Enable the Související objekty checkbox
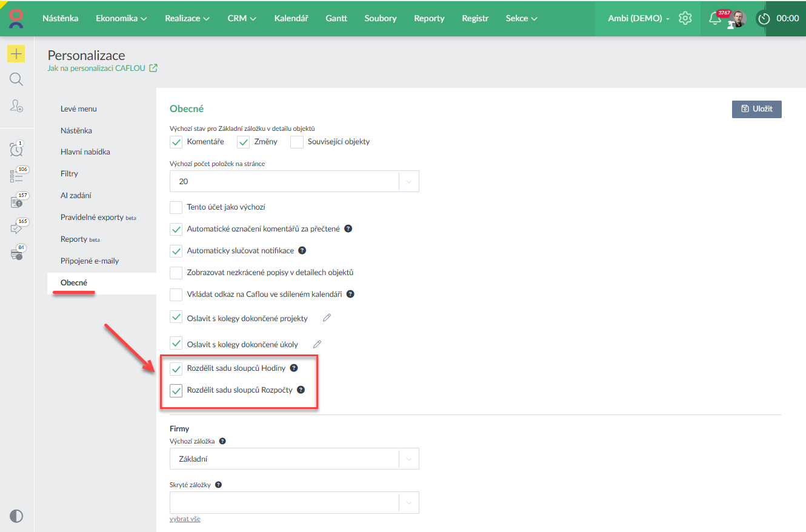Screen dimensions: 806x532 297,142
